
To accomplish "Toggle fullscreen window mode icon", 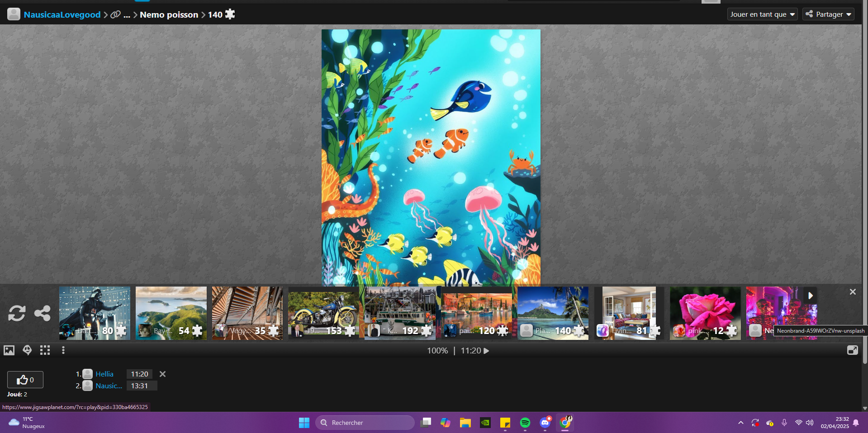I will [852, 350].
